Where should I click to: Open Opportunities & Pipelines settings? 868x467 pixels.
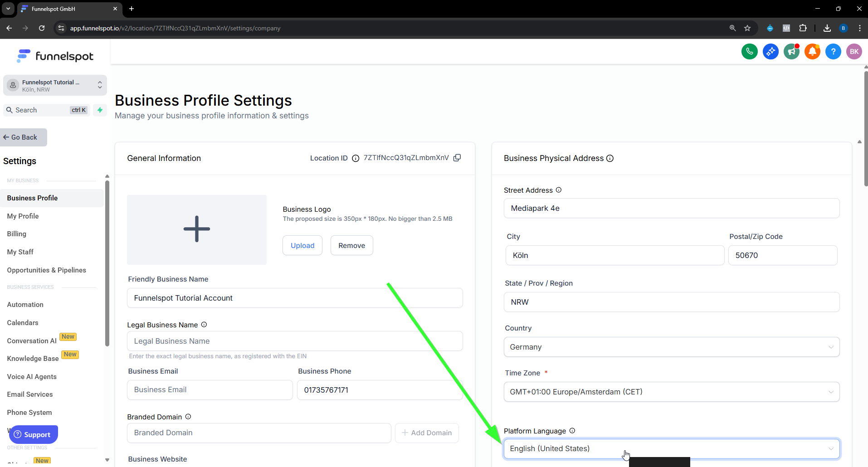(46, 270)
